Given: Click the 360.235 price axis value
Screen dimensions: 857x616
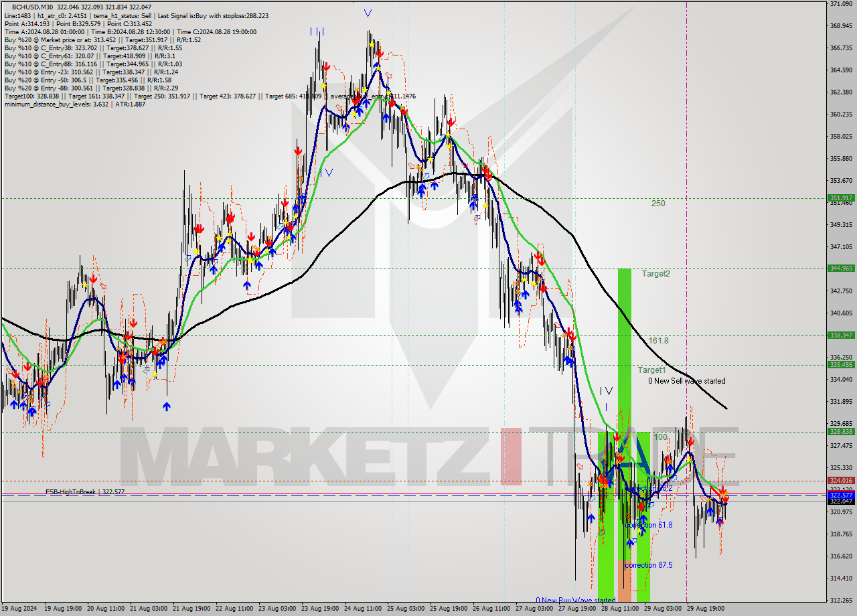Looking at the screenshot, I should (841, 114).
